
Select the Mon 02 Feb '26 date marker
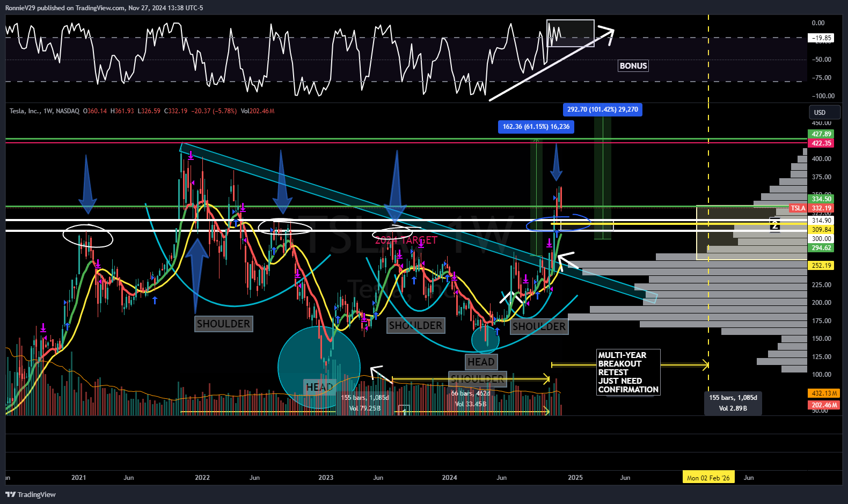708,478
